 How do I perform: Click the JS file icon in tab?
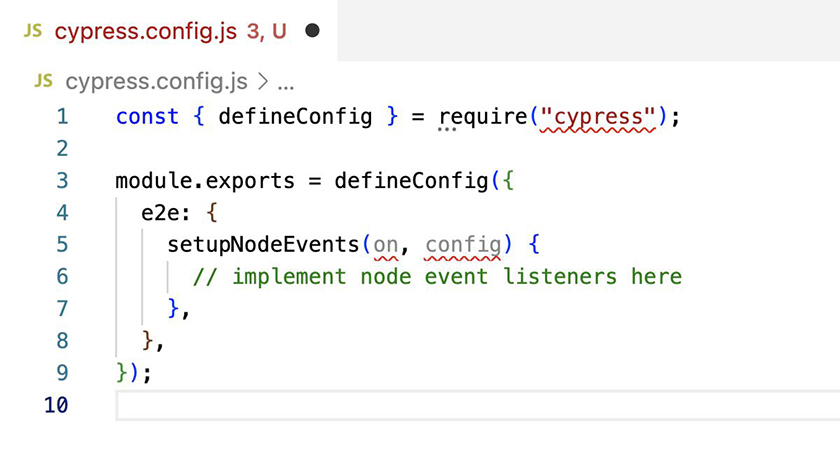click(33, 31)
